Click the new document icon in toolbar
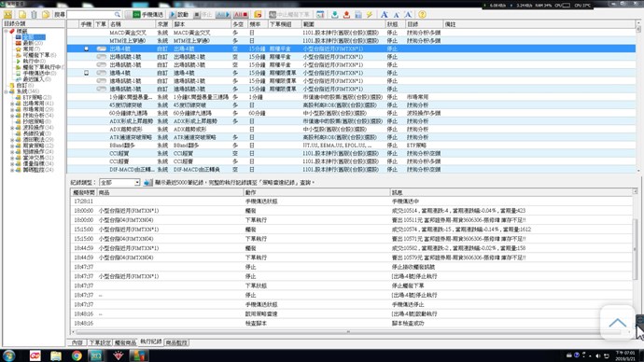The width and height of the screenshot is (644, 362). click(x=22, y=14)
